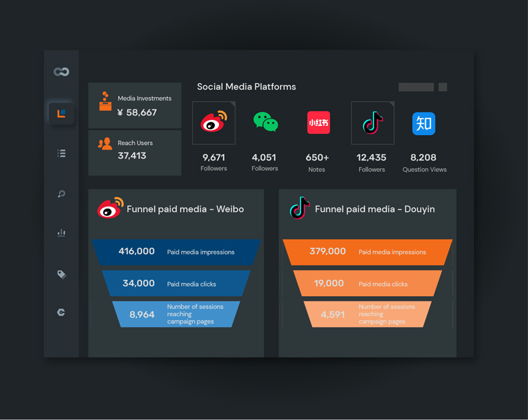Click the '8,208' question views value

pos(423,157)
